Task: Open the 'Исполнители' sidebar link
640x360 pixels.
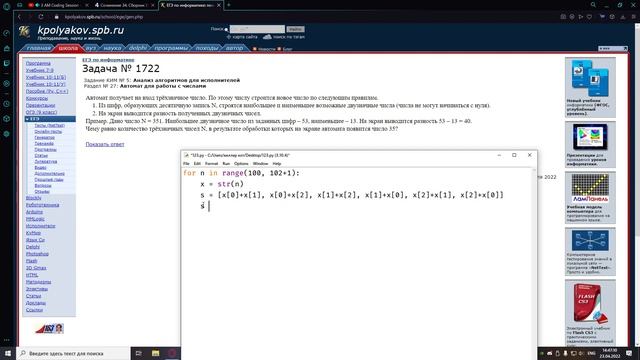Action: pos(40,226)
